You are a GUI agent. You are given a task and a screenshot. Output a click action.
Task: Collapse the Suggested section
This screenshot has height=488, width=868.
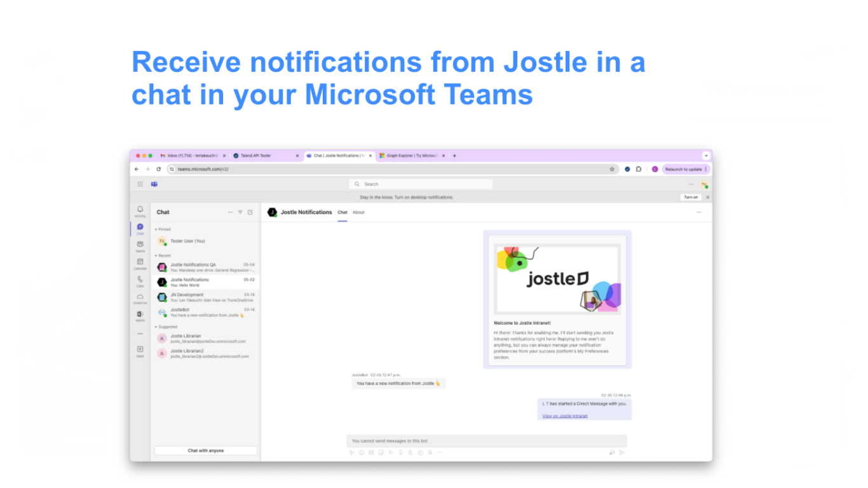coord(166,327)
